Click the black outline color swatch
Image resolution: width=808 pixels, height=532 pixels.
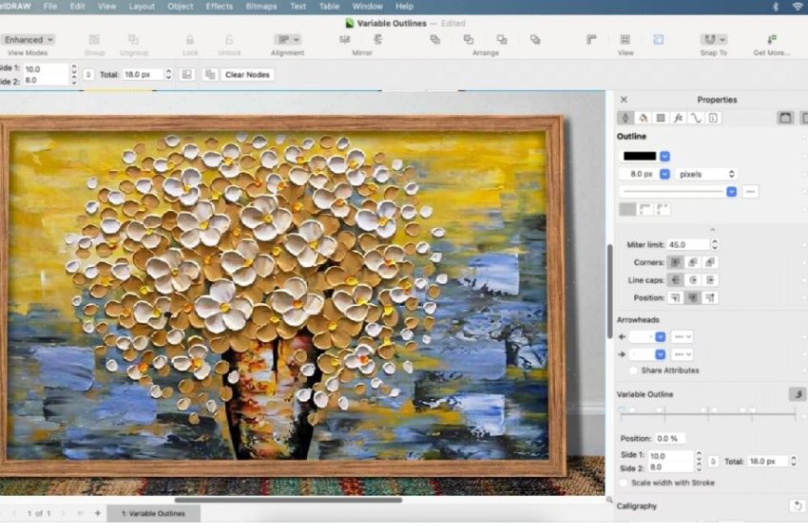point(640,156)
